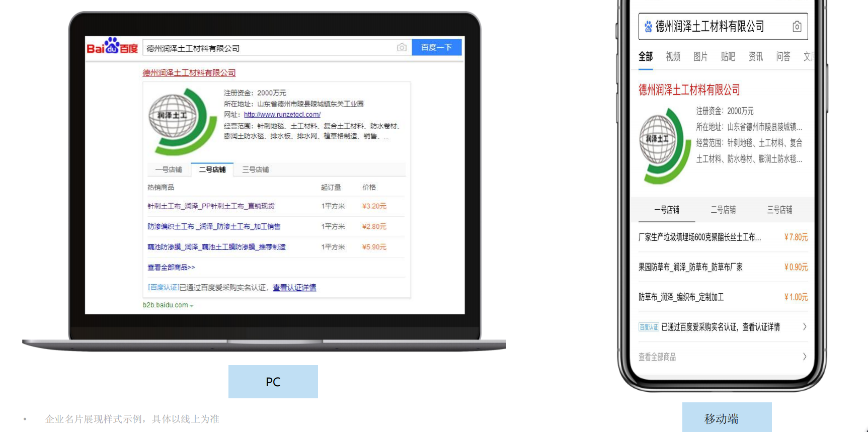This screenshot has width=868, height=432.
Task: Switch to 资讯 tab on mobile
Action: [x=755, y=56]
